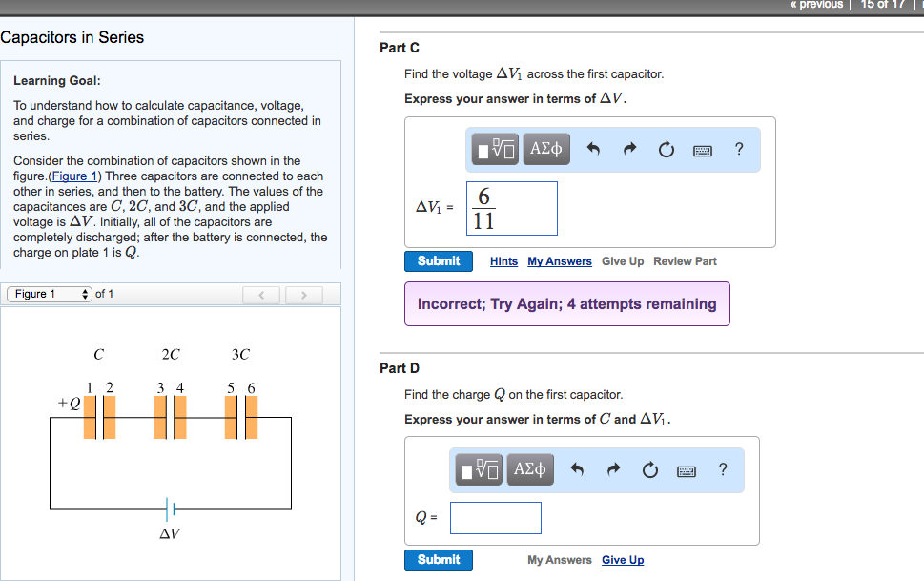
Task: Give Up on Part D
Action: [622, 559]
